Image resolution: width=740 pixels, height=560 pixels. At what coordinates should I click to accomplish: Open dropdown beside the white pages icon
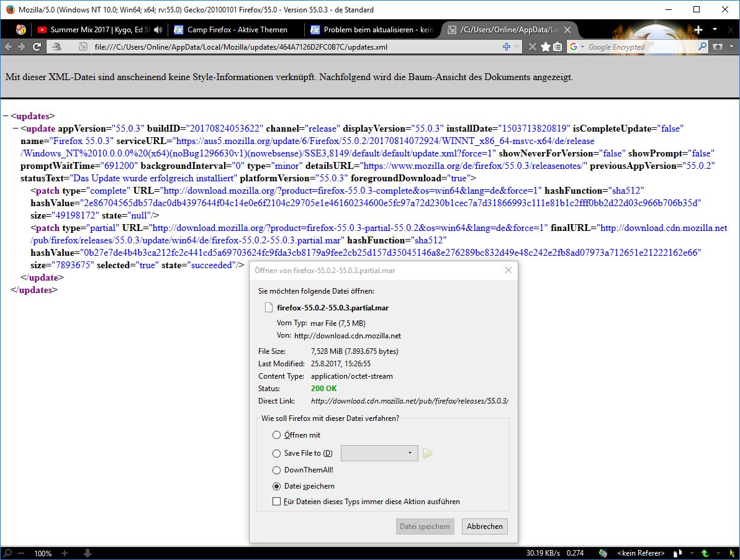click(x=692, y=553)
